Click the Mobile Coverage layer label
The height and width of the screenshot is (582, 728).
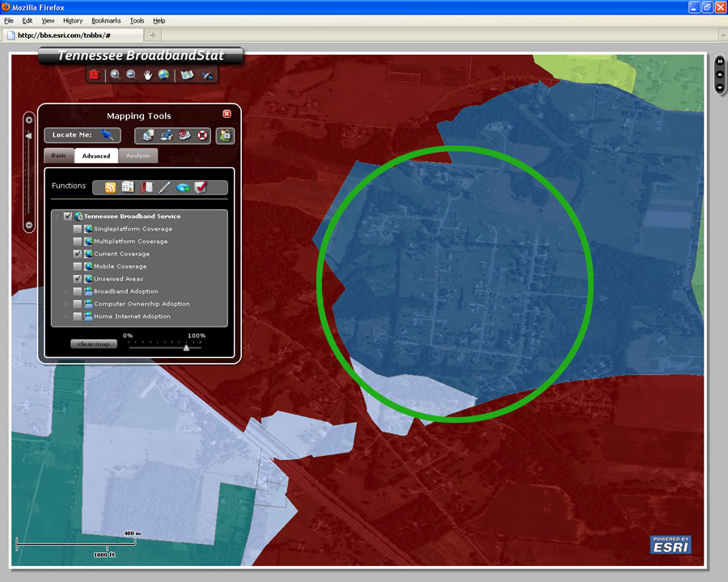click(121, 267)
